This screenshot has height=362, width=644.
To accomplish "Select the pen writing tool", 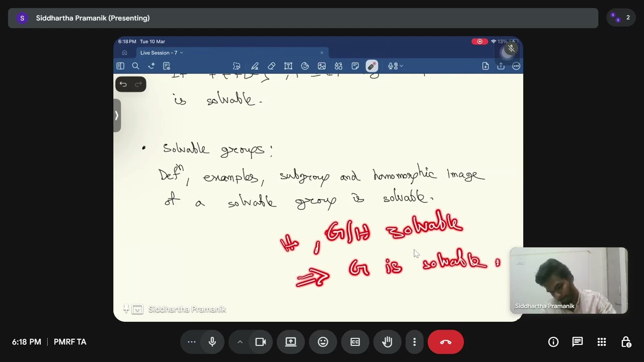I will [x=255, y=66].
